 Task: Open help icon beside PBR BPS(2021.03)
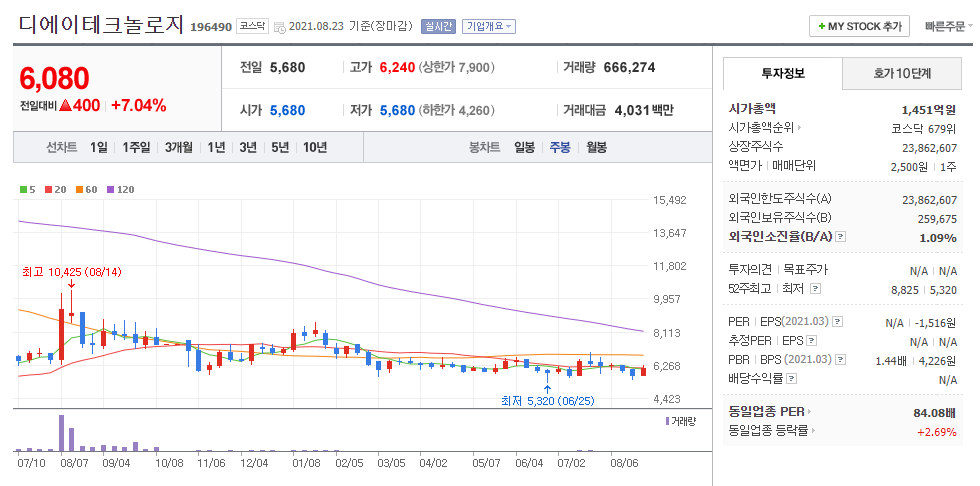pyautogui.click(x=841, y=360)
